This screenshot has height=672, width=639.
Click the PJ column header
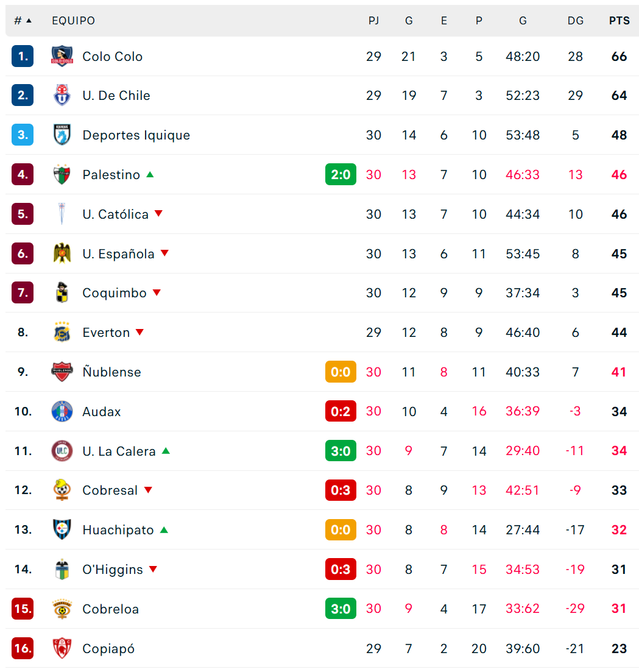[373, 21]
